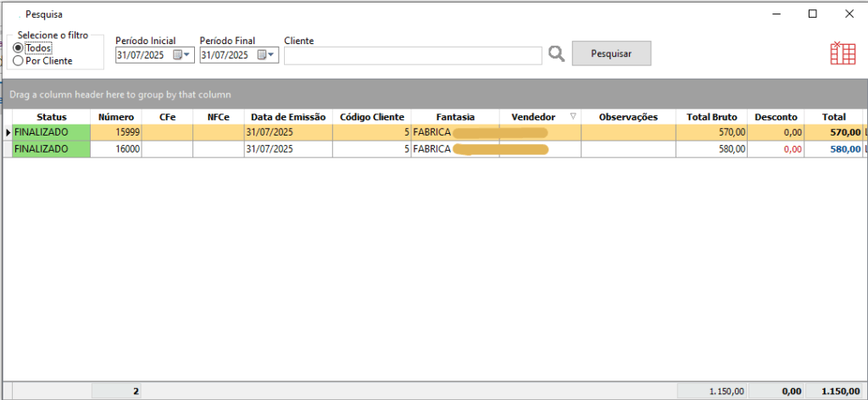This screenshot has height=400, width=868.
Task: Minimize the Pesquisa window
Action: pos(774,14)
